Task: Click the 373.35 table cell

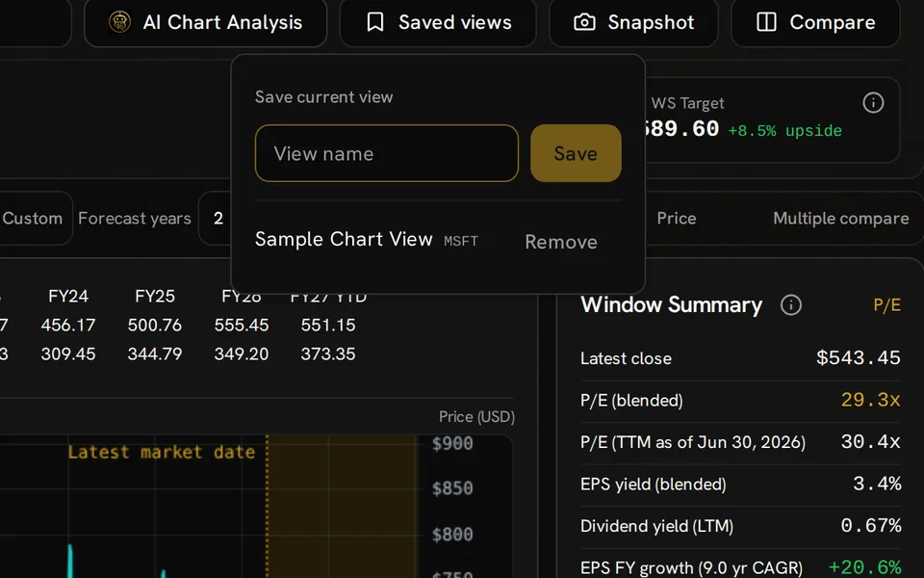Action: click(328, 354)
